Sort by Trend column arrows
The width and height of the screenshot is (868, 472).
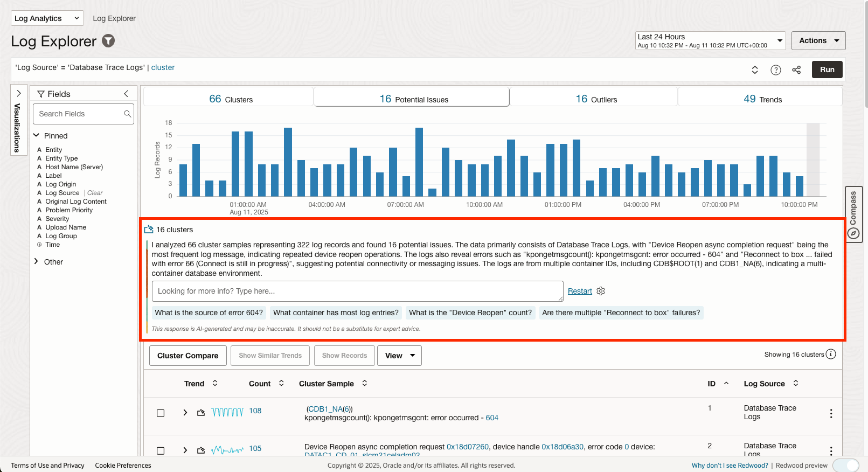pyautogui.click(x=215, y=383)
